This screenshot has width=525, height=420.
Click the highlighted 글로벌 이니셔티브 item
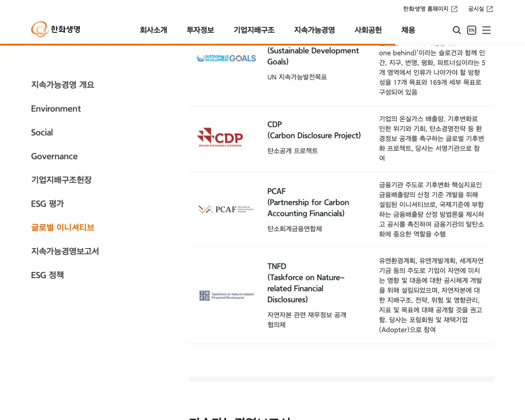point(62,228)
